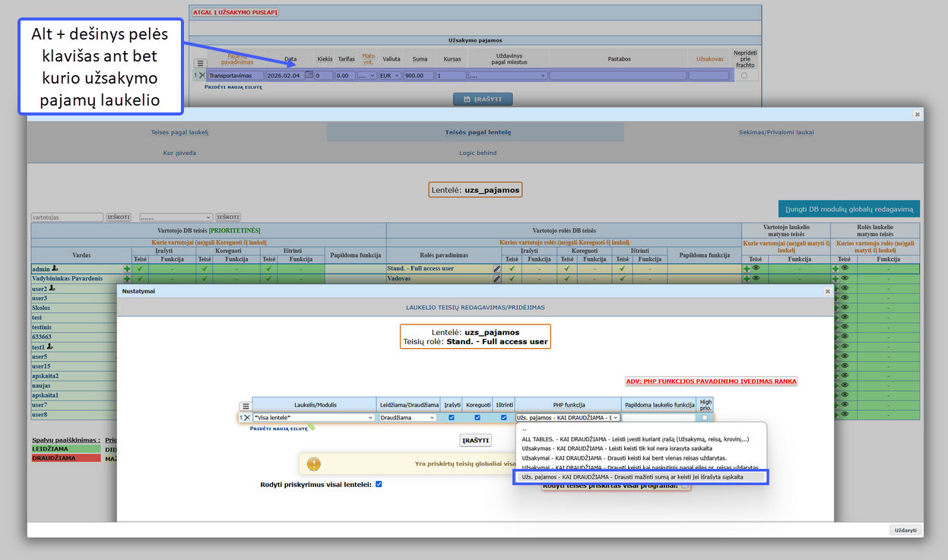Open the PHP funkcija dropdown
Image resolution: width=948 pixels, height=560 pixels.
click(568, 418)
